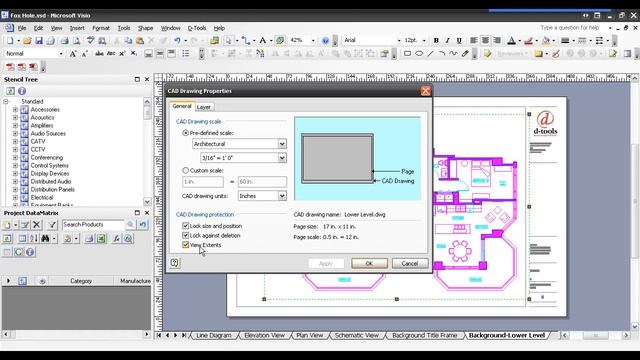Close the CAD Drawing Properties dialog
This screenshot has height=360, width=640.
pos(425,91)
